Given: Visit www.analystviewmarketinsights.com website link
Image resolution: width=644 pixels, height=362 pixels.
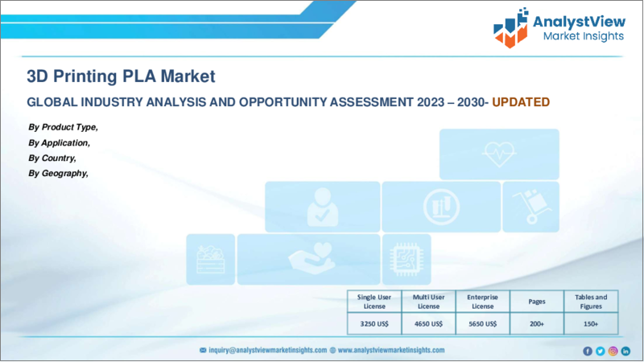Looking at the screenshot, I should coord(391,350).
